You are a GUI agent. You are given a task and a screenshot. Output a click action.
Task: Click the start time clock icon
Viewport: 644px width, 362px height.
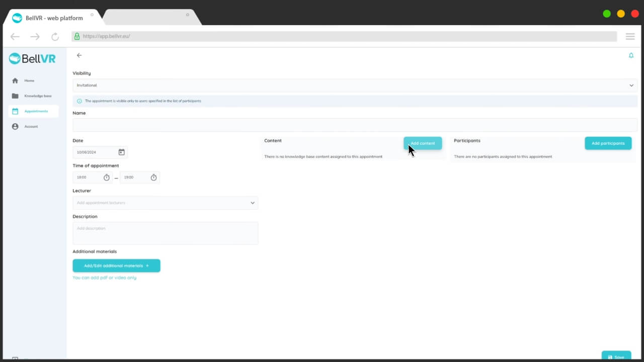coord(107,177)
